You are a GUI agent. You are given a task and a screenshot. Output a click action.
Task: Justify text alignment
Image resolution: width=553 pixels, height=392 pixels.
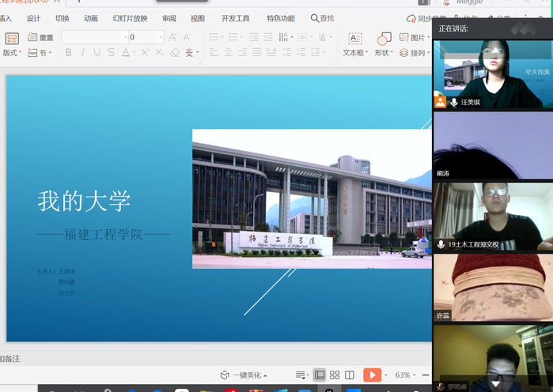[257, 52]
